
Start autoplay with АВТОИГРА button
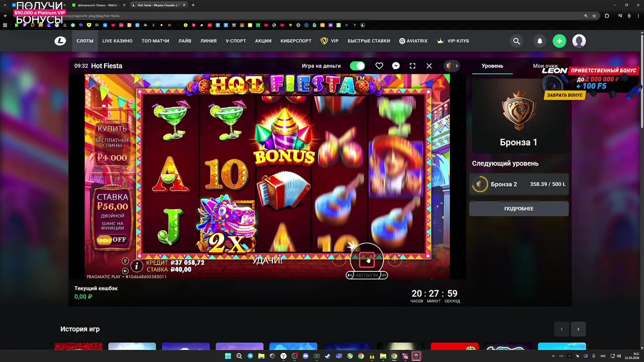point(367,276)
